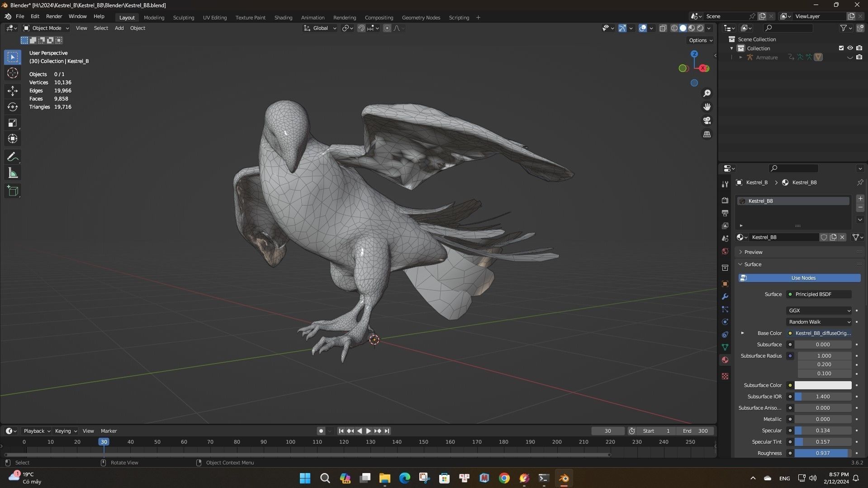Toggle the camera view icon
This screenshot has height=488, width=868.
(x=707, y=120)
